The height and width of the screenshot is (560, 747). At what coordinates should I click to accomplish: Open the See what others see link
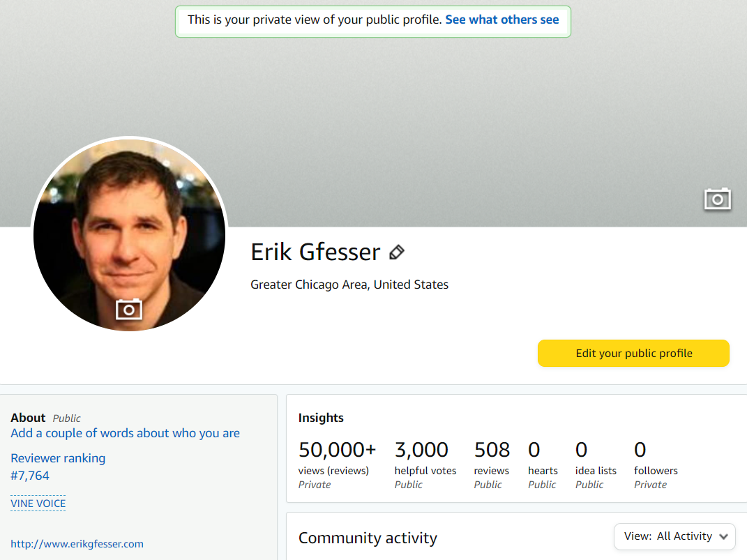(x=502, y=20)
